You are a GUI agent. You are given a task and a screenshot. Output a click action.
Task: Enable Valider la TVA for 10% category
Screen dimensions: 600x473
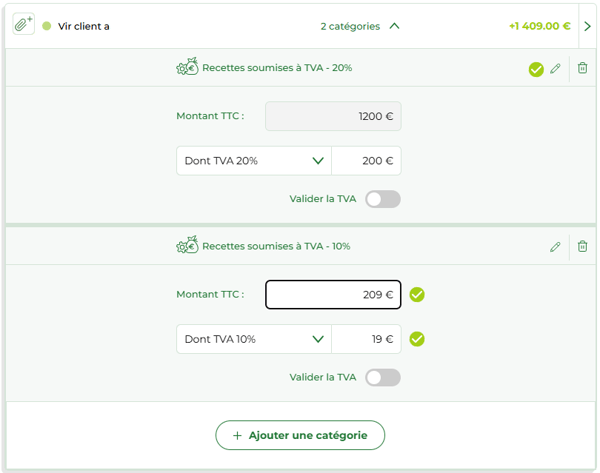pyautogui.click(x=383, y=377)
